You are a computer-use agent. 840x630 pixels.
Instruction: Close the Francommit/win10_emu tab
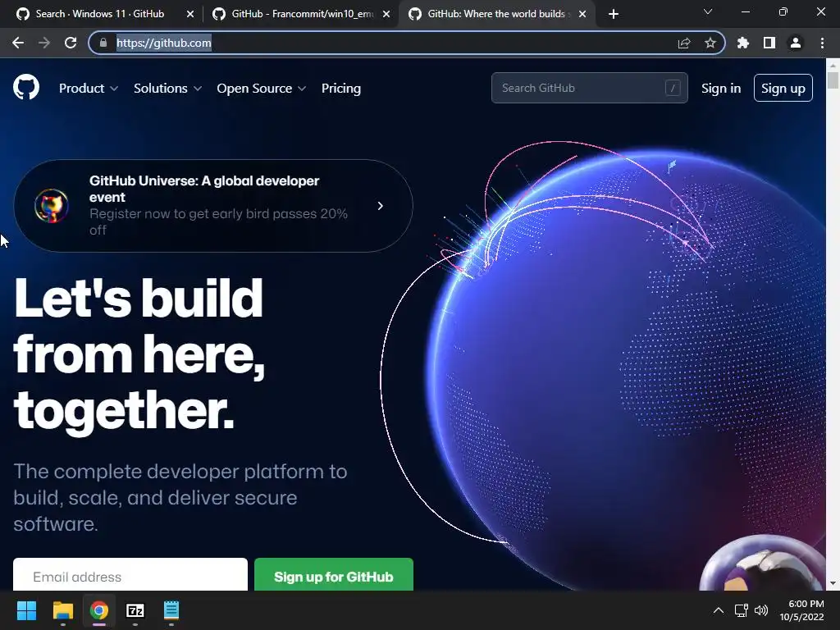tap(386, 14)
